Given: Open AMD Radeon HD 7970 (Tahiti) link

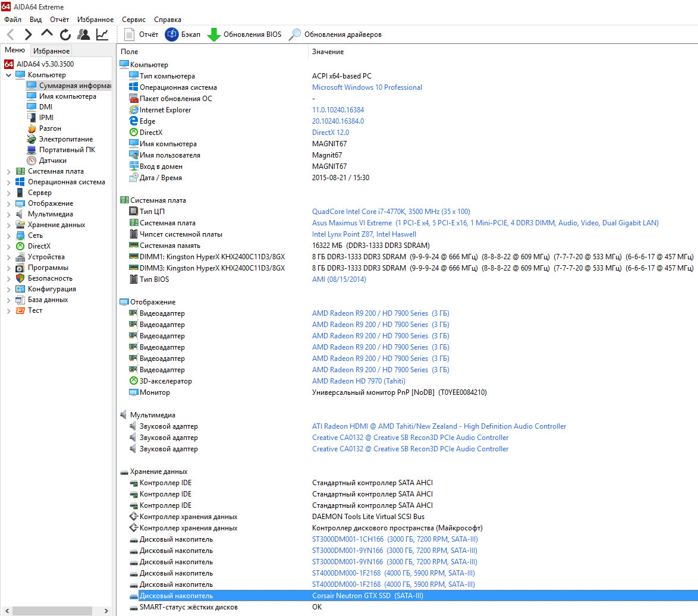Looking at the screenshot, I should pos(359,381).
